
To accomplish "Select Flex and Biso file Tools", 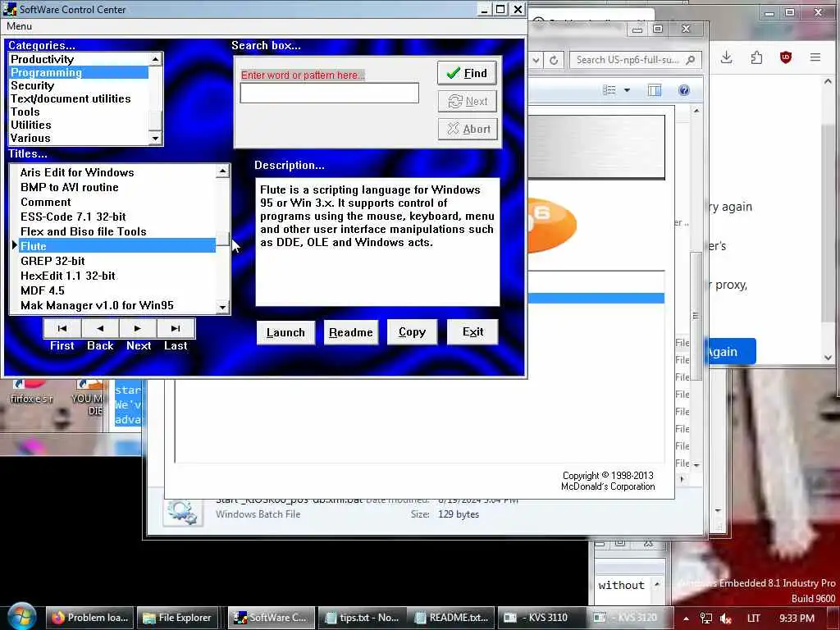I will [x=116, y=231].
